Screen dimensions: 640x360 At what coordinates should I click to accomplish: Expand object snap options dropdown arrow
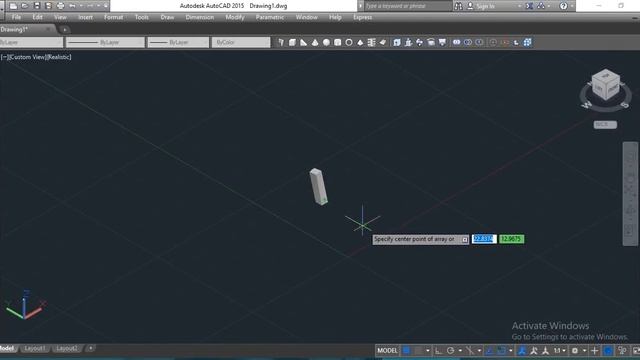click(511, 351)
